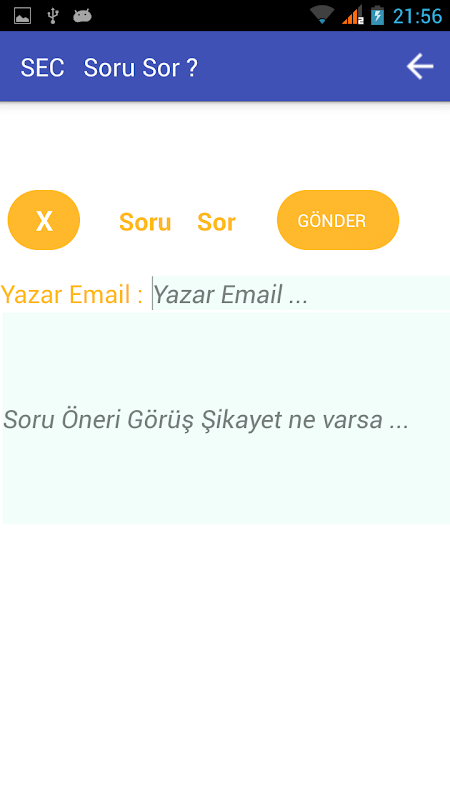
Task: Tap the 21:56 clock in status bar
Action: 417,16
